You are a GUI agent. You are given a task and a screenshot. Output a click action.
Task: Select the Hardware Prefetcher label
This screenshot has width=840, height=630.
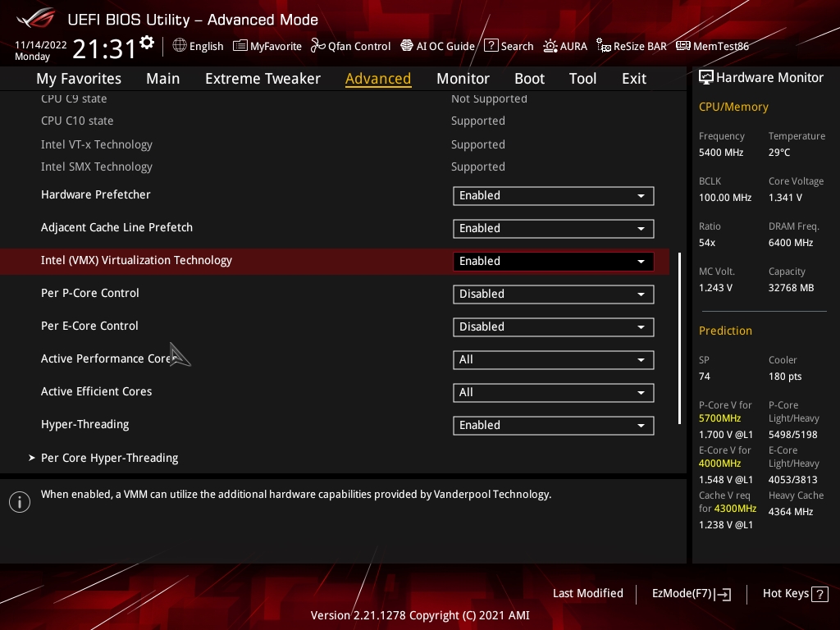95,194
